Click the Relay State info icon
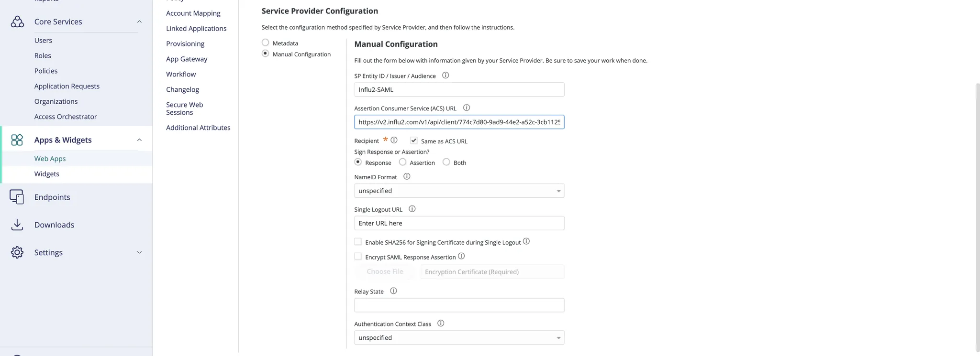 [393, 291]
